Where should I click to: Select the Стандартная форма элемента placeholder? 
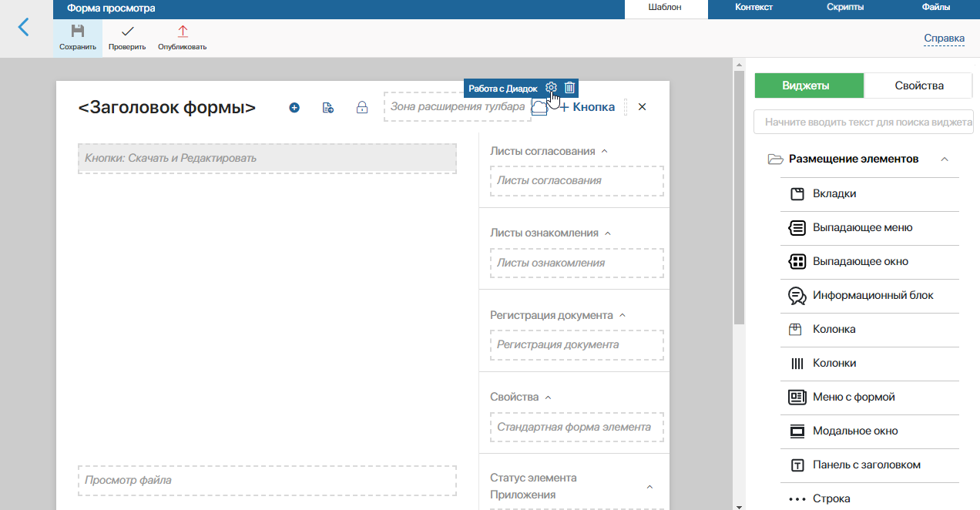coord(577,427)
